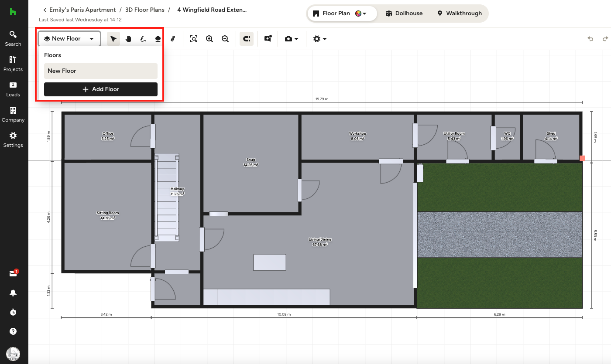Click the zoom to fit icon

194,39
